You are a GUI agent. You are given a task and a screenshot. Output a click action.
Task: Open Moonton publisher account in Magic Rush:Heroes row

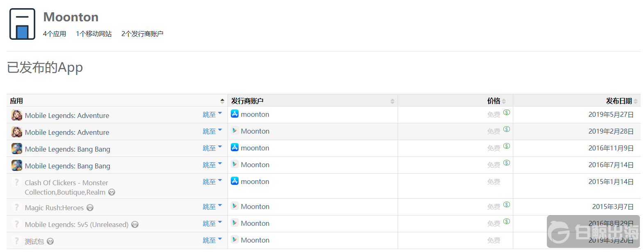(x=255, y=207)
